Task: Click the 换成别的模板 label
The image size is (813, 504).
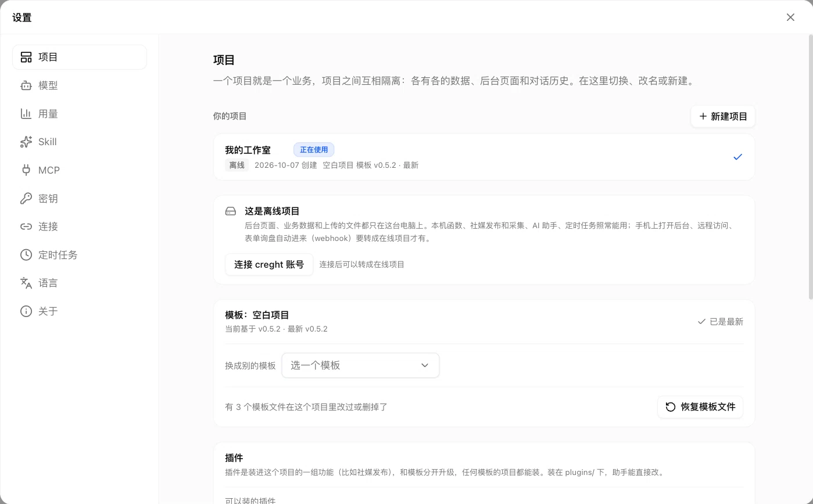Action: pyautogui.click(x=250, y=366)
